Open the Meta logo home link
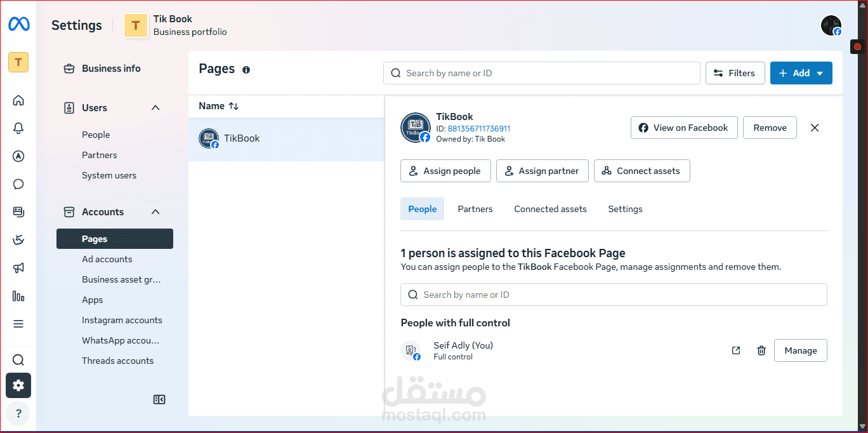868x433 pixels. point(18,24)
